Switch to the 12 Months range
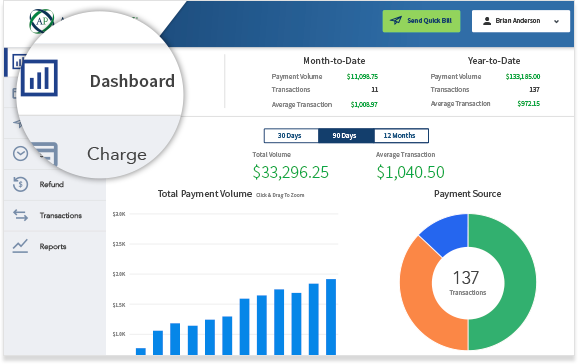The width and height of the screenshot is (578, 364). [x=401, y=135]
